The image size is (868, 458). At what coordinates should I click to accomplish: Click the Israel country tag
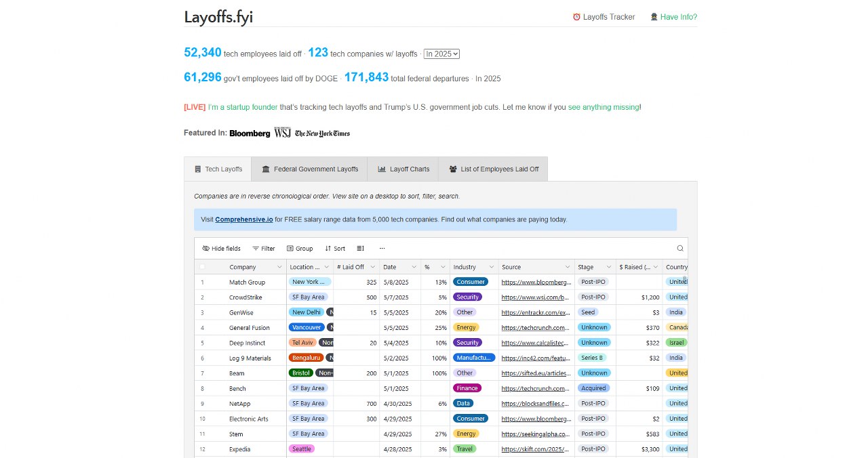coord(676,343)
